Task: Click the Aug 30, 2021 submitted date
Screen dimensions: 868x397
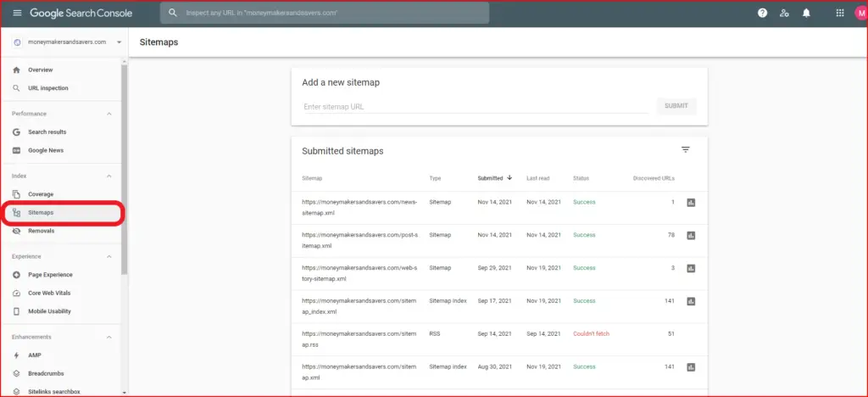Action: pos(495,366)
